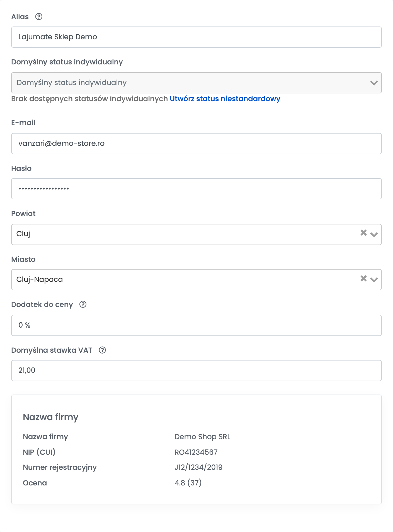This screenshot has width=393, height=532.
Task: Focus the E-mail field vanzari@demo-store.ro
Action: tap(196, 144)
